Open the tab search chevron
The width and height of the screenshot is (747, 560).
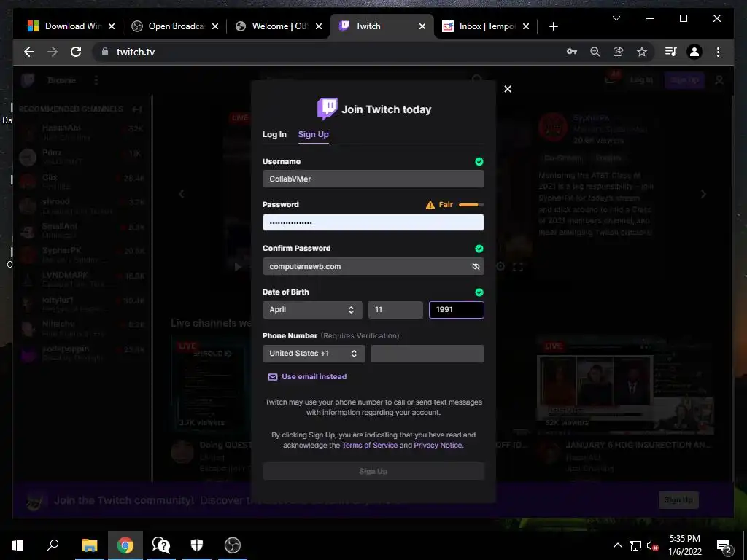pos(616,18)
